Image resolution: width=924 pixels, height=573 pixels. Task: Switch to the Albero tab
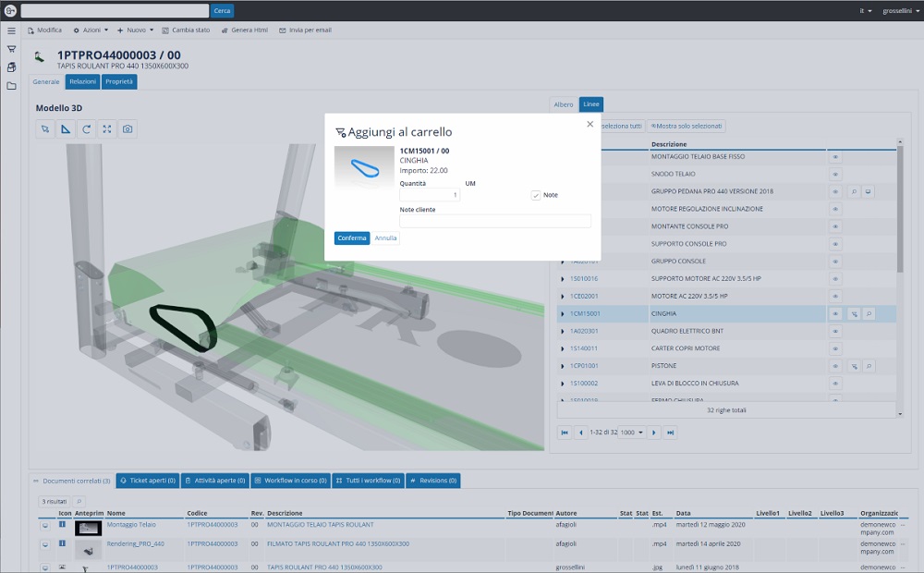coord(564,104)
